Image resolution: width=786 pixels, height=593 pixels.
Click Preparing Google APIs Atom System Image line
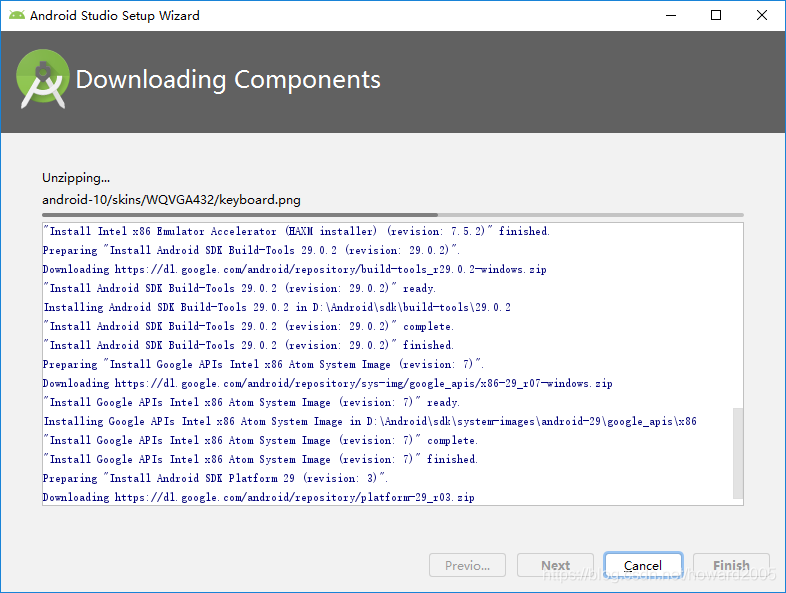pos(263,364)
